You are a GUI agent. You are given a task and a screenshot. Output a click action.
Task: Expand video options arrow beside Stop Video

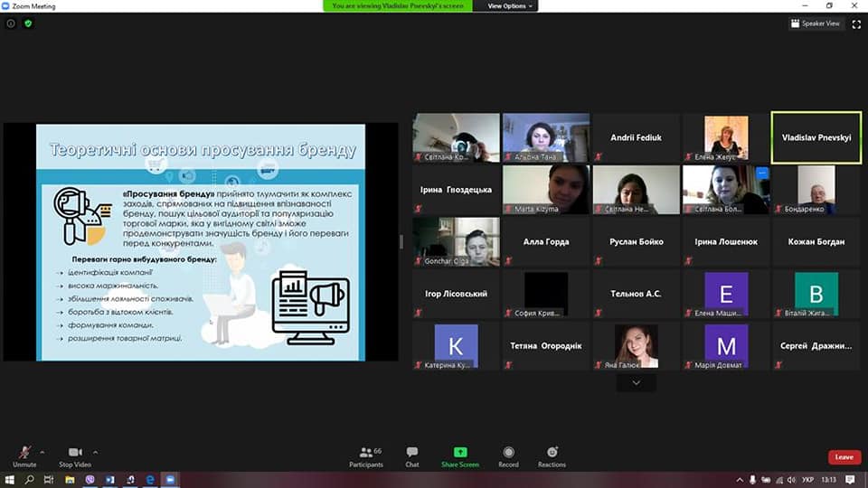96,451
